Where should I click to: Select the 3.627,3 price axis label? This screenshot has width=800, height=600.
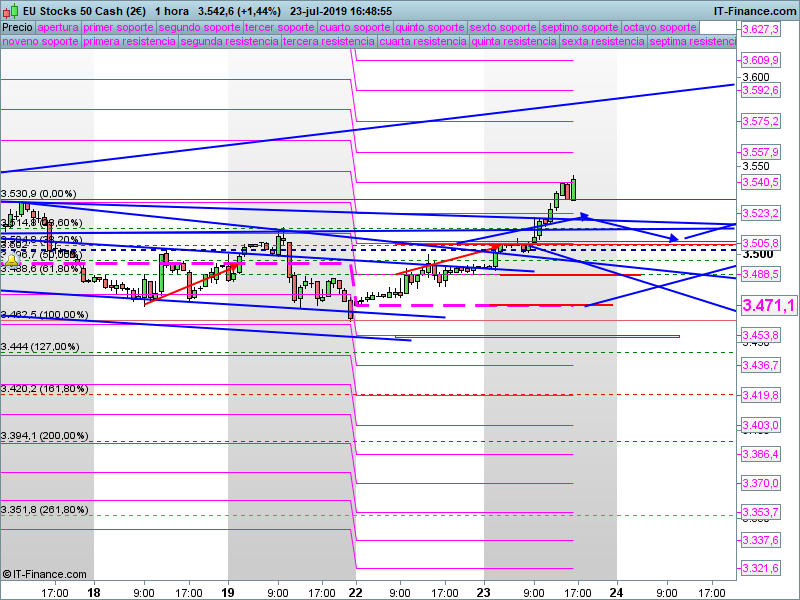[760, 30]
